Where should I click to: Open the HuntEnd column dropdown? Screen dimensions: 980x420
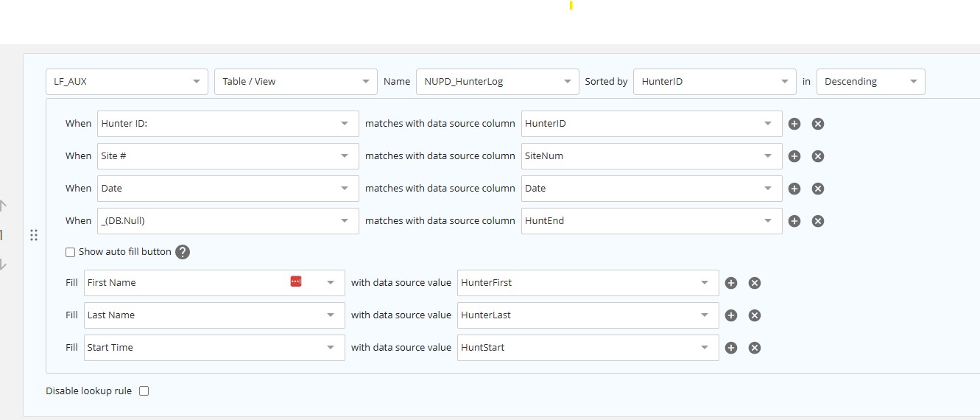652,221
